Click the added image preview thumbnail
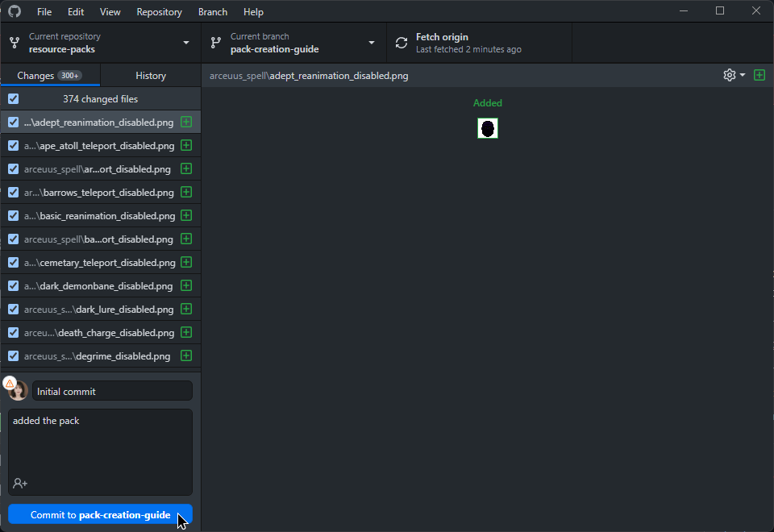 click(x=487, y=128)
